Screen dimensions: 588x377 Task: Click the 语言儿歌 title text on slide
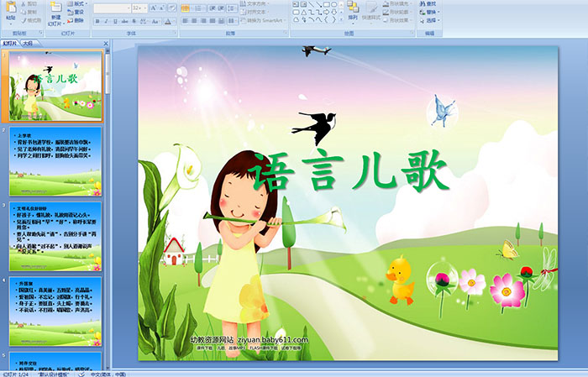coord(348,171)
